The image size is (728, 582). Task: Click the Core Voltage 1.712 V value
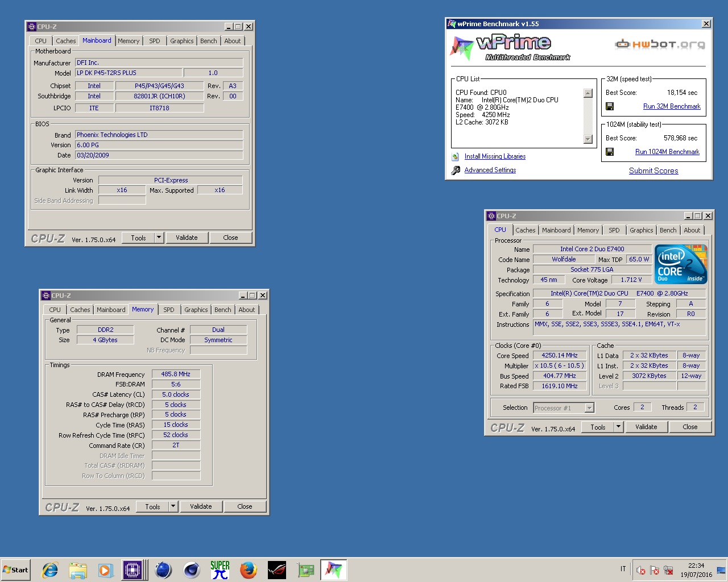pyautogui.click(x=631, y=280)
